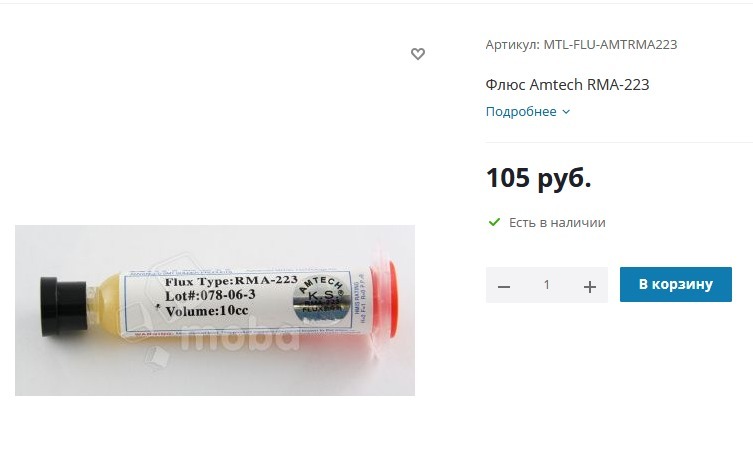
Task: Focus the quantity field showing 1
Action: pos(547,285)
